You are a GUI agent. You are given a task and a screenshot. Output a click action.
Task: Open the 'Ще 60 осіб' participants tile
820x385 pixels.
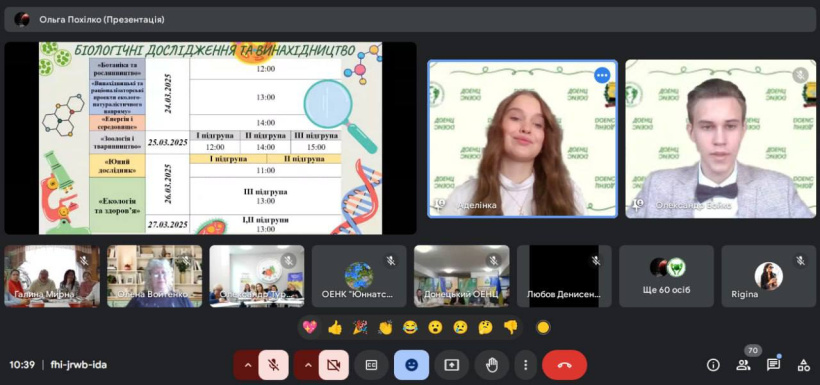[666, 276]
